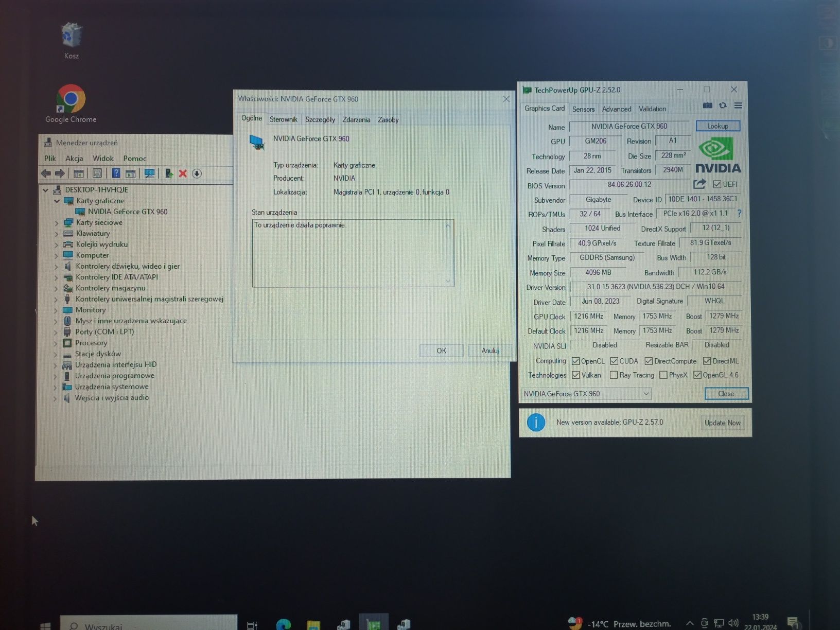Switch to Szczegóły tab in properties
Viewport: 840px width, 630px height.
[320, 119]
